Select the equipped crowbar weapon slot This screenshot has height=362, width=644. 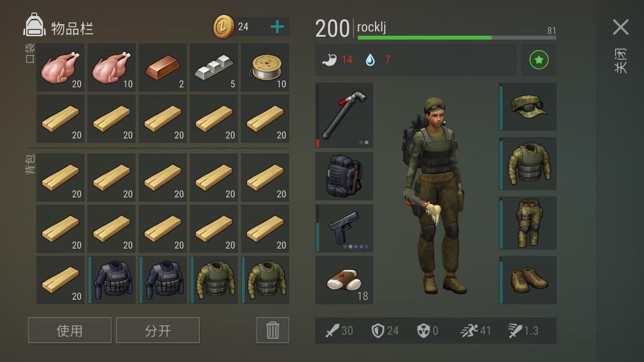pos(344,115)
